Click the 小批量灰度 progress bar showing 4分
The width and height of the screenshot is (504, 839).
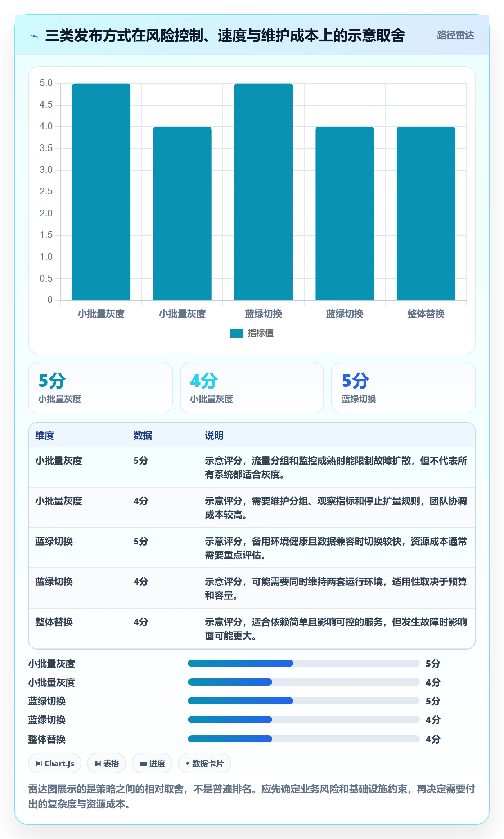[303, 682]
